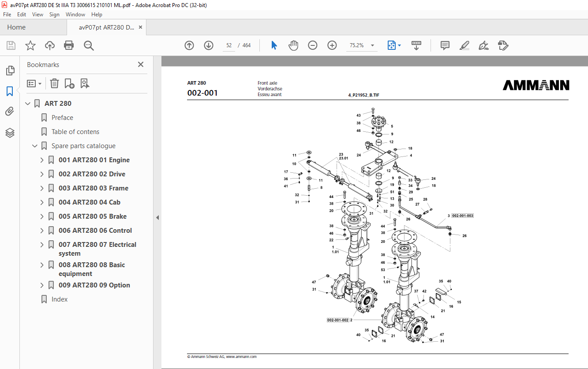Screen dimensions: 588x369
Task: Select the Highlight text tool
Action: coord(464,45)
